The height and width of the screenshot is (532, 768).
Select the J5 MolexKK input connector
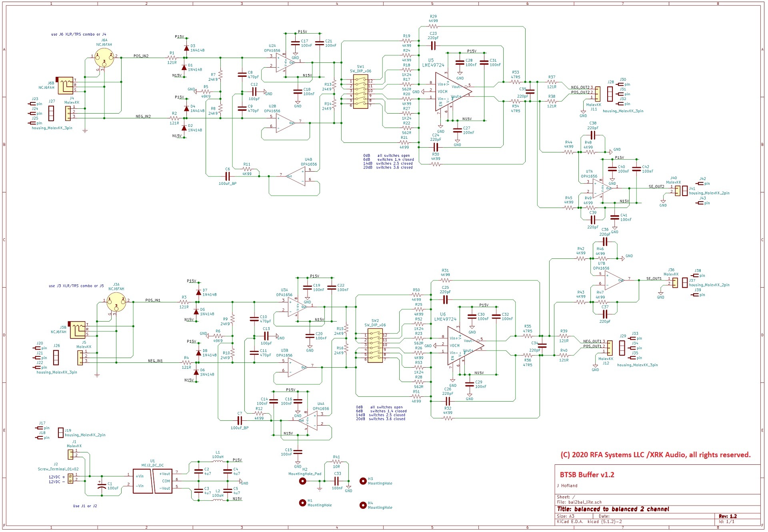tap(80, 358)
